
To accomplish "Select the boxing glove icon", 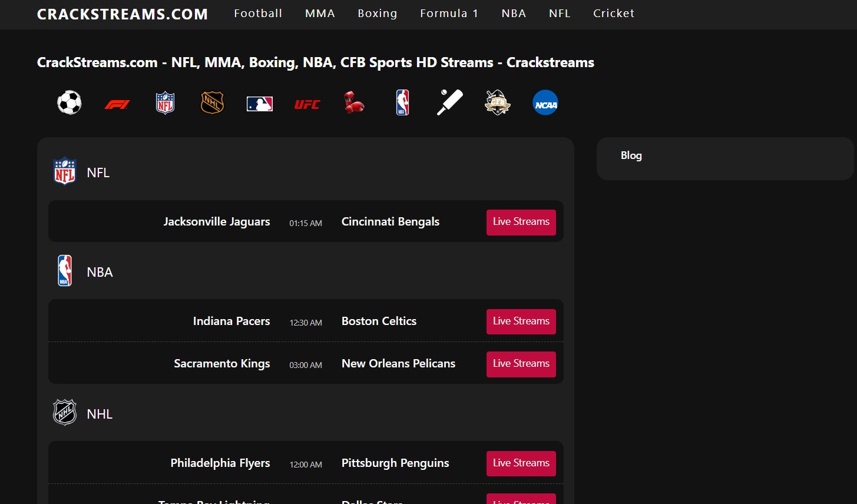I will click(x=354, y=102).
